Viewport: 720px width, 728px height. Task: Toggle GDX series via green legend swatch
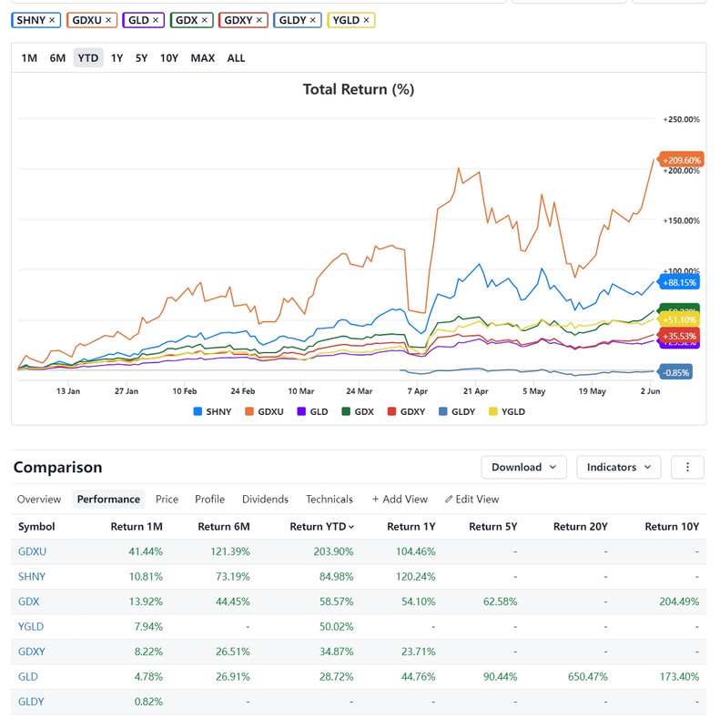[x=346, y=411]
